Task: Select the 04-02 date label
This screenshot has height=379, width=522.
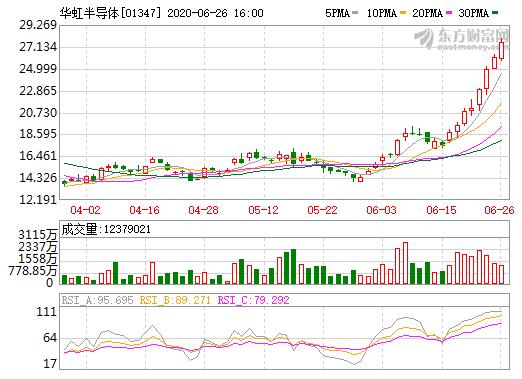Action: (85, 210)
